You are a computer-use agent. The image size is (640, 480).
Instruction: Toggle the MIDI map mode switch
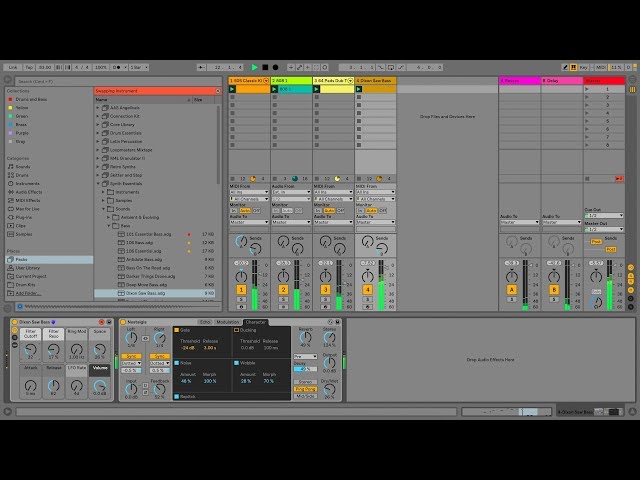(x=601, y=67)
